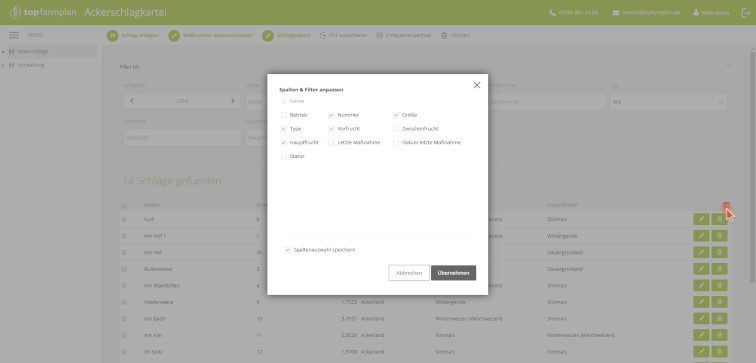Delete the Im Spitz row
Viewport: 756px width, 363px height.
tap(719, 351)
